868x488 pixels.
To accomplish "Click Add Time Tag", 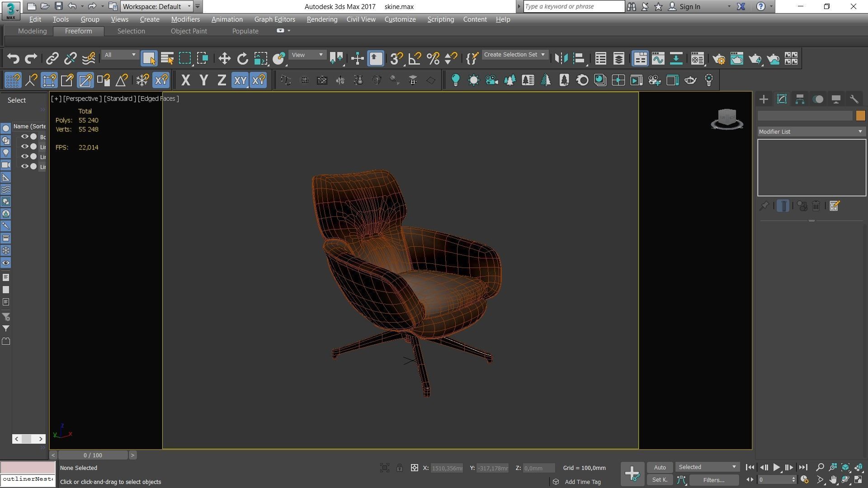I will coord(583,482).
